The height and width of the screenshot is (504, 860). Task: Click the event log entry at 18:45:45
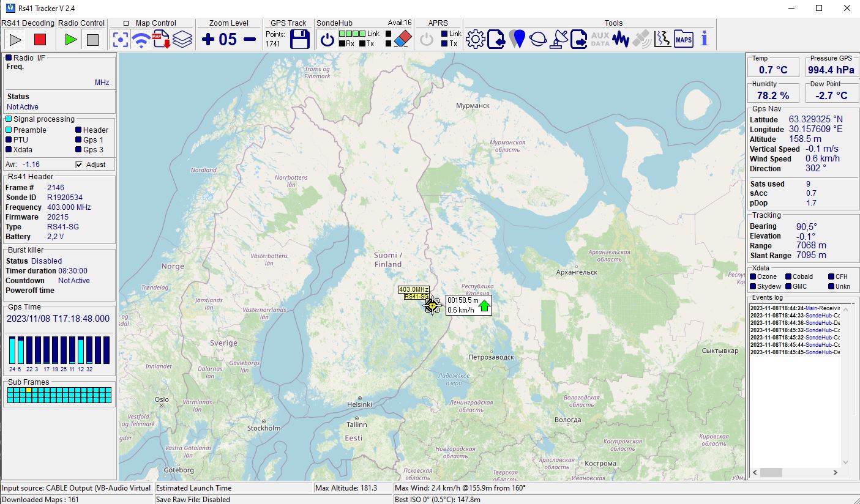tap(794, 352)
